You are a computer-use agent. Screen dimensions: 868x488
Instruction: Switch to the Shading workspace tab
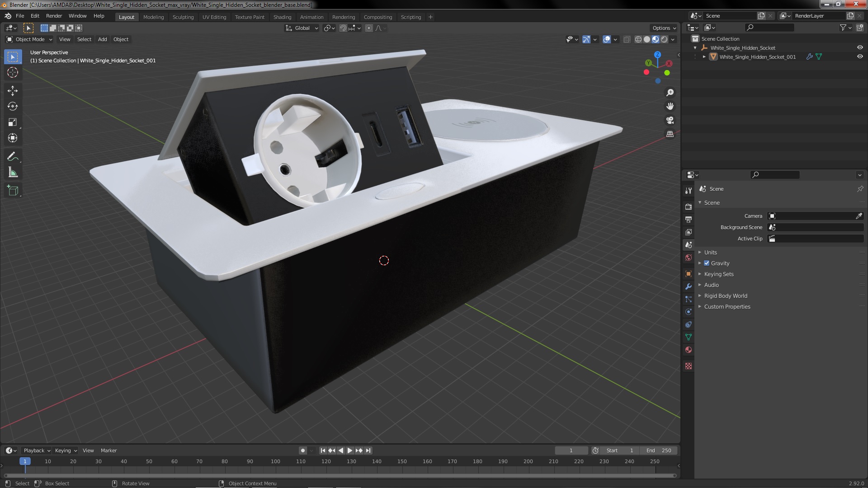pyautogui.click(x=282, y=17)
